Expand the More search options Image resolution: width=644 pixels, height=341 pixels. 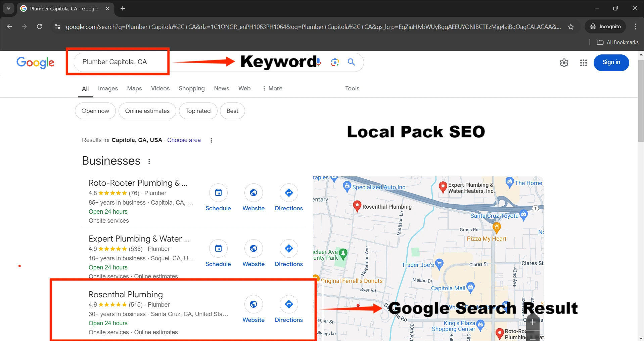(272, 88)
